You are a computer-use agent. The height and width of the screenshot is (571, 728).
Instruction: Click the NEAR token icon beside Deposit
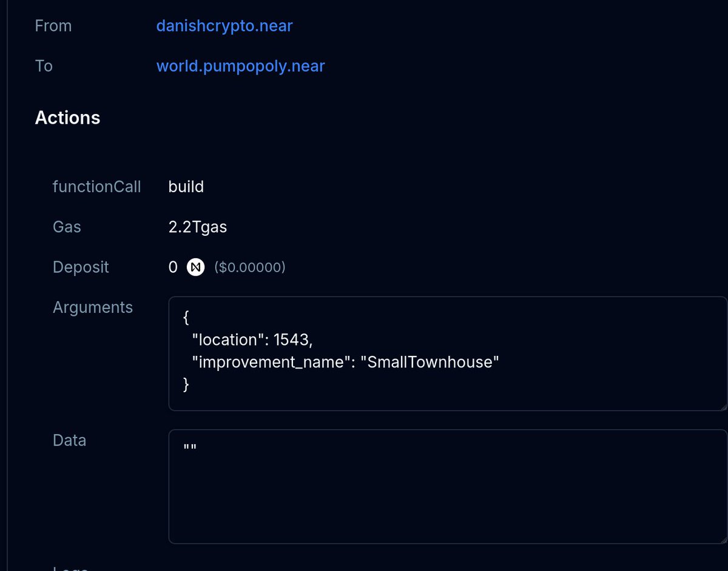[196, 267]
